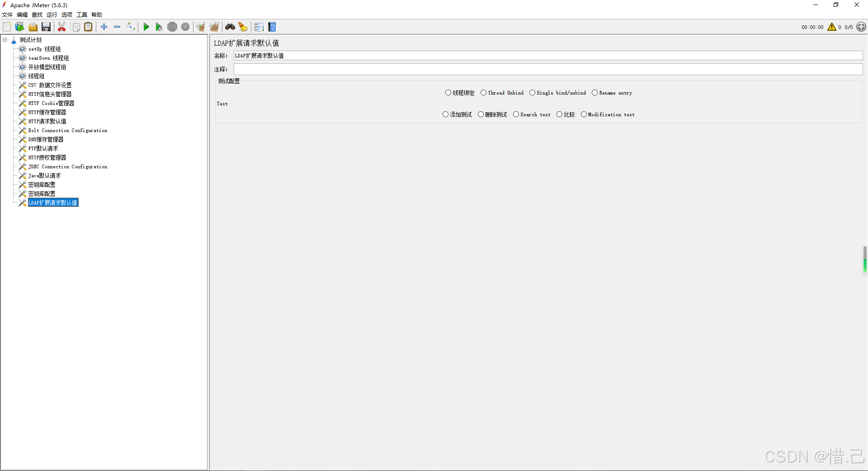Image resolution: width=868 pixels, height=471 pixels.
Task: Reset search with yellow brush icon
Action: pos(243,27)
